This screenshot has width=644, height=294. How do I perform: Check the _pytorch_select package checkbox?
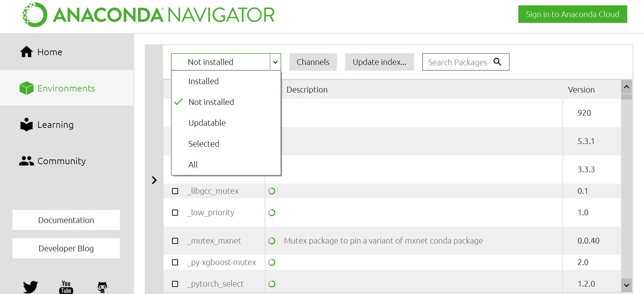point(175,284)
